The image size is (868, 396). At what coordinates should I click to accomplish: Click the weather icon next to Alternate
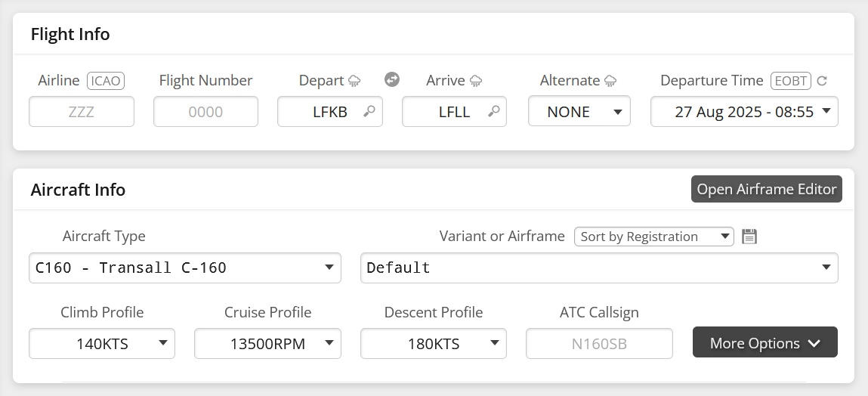coord(610,81)
